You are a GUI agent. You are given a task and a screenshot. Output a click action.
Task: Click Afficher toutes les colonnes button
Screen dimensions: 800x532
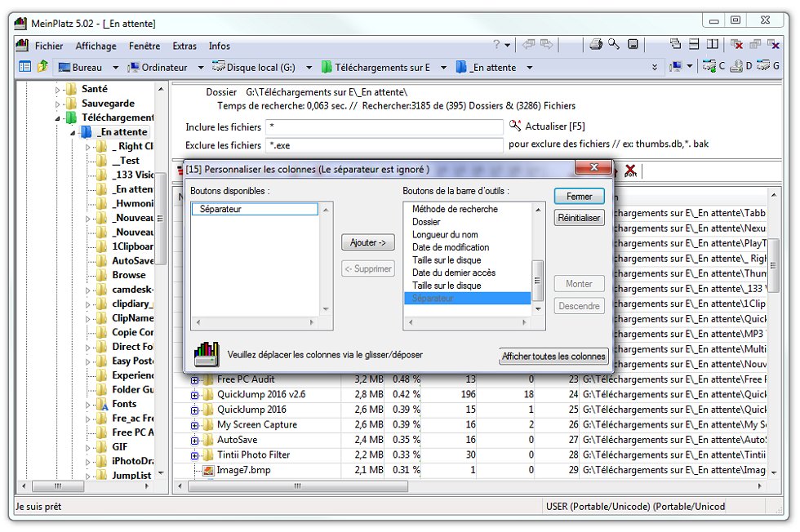coord(553,356)
